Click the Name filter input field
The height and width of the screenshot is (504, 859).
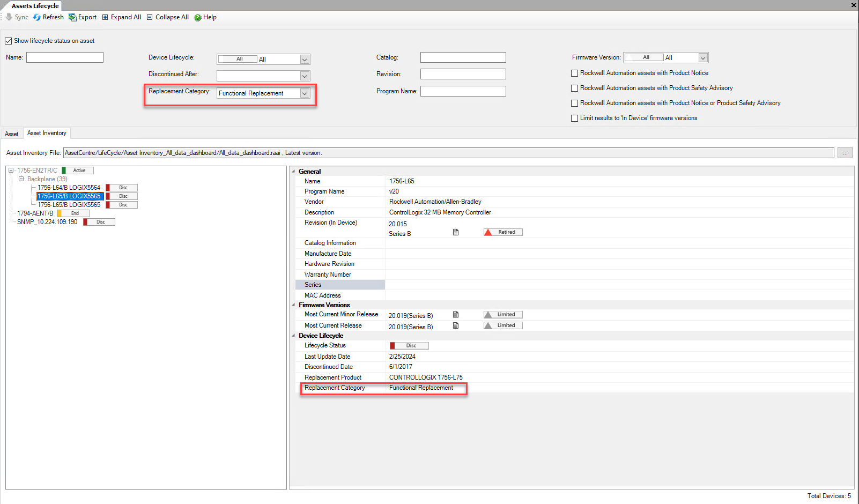(65, 57)
